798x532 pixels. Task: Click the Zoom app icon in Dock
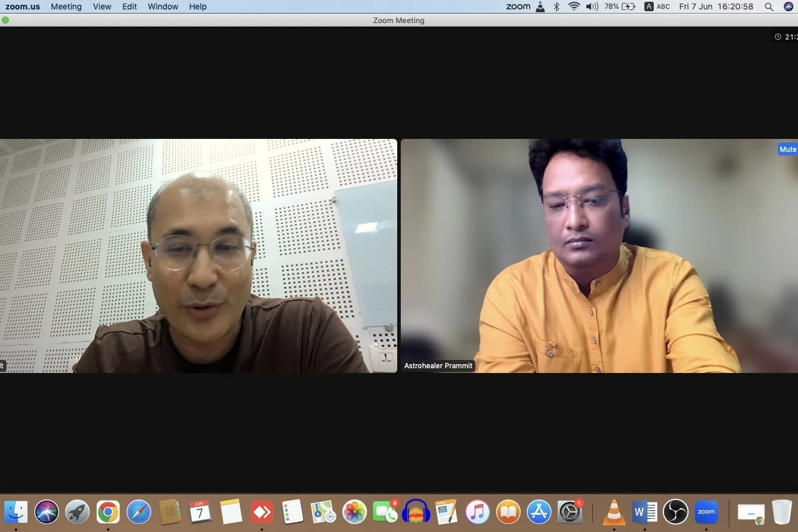coord(706,512)
